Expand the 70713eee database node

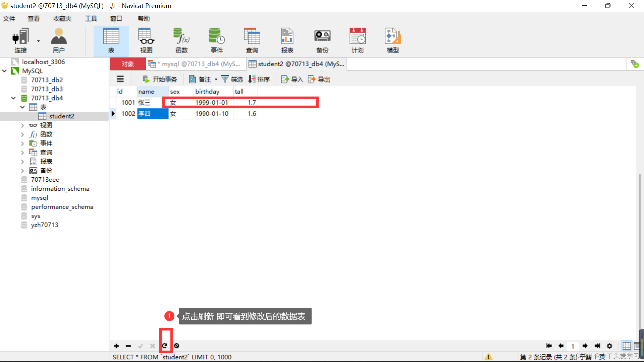pos(44,179)
